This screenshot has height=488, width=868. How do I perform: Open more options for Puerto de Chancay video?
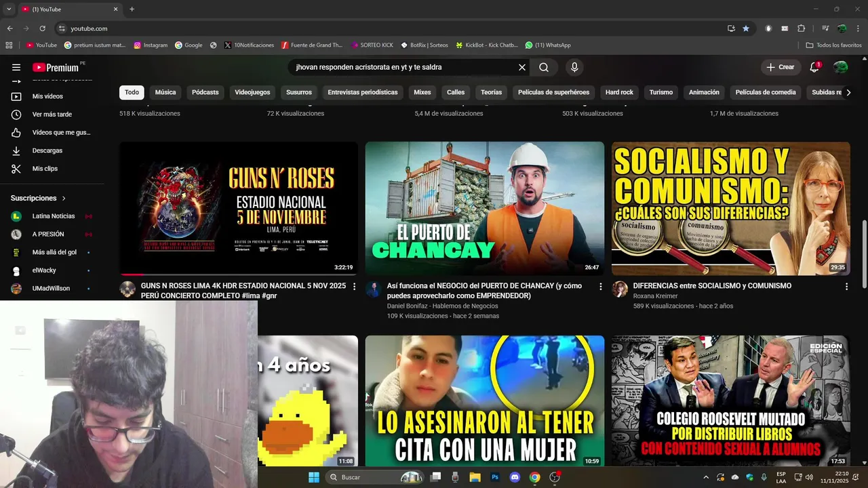coord(600,287)
